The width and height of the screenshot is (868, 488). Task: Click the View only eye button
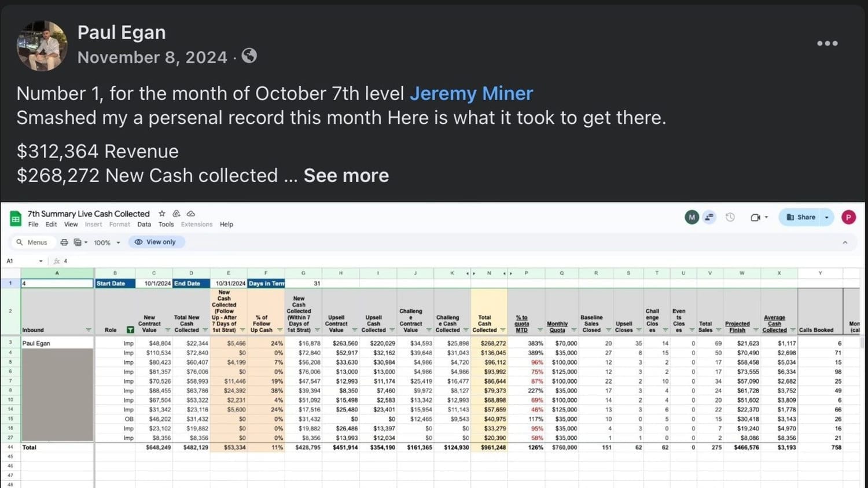coord(155,242)
